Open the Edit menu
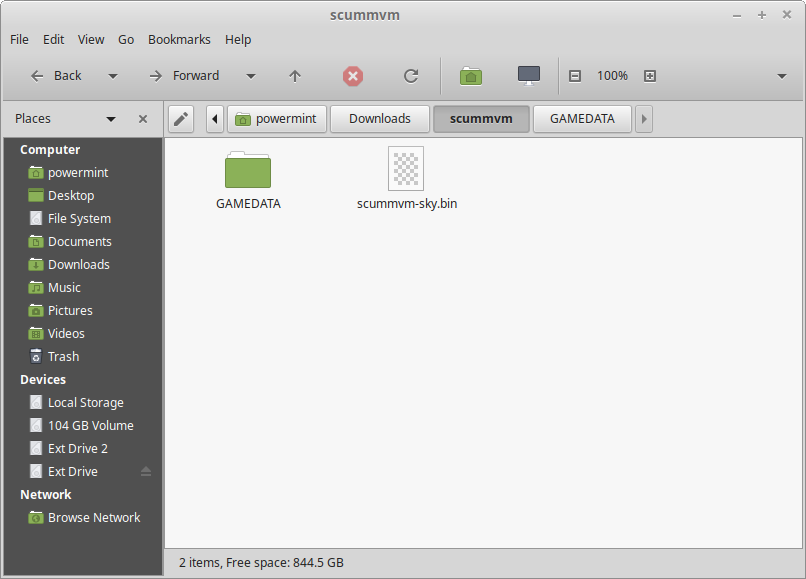 [53, 40]
